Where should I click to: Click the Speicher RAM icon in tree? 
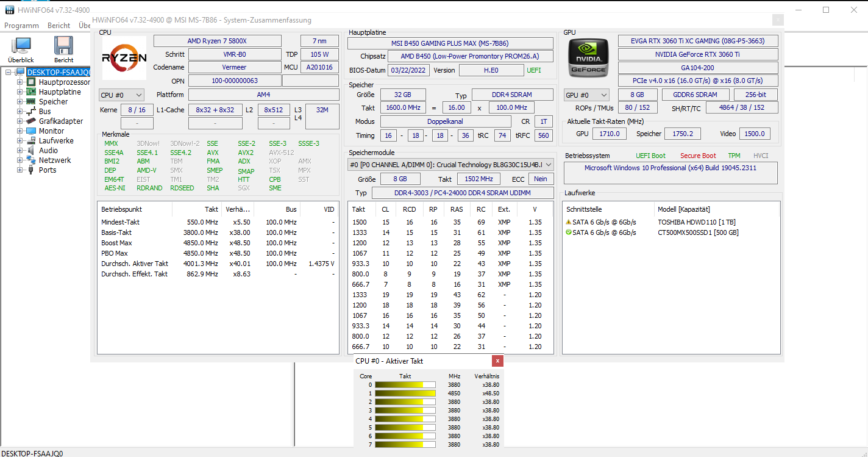pyautogui.click(x=31, y=102)
